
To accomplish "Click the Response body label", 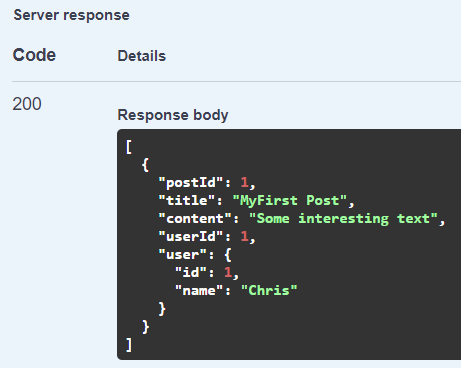I will pos(173,115).
